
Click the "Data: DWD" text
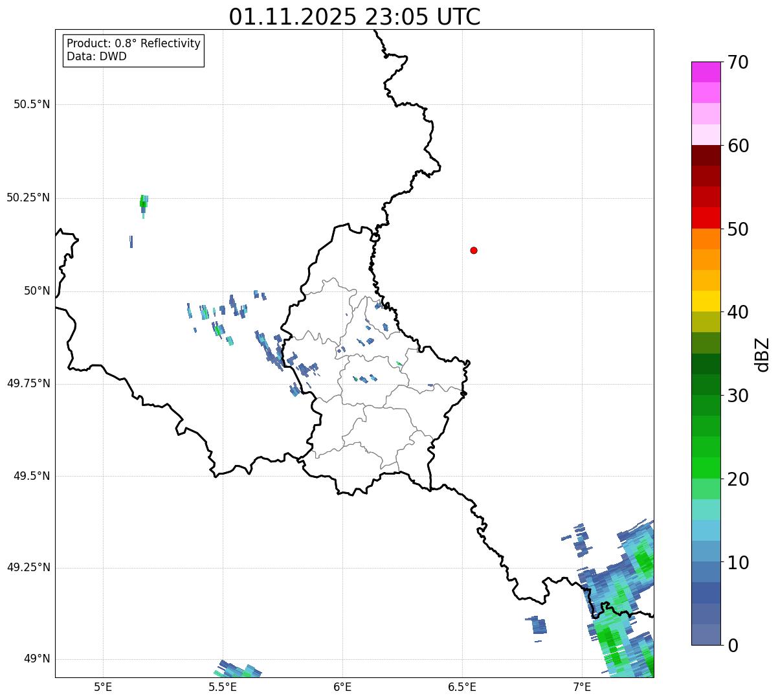point(96,56)
